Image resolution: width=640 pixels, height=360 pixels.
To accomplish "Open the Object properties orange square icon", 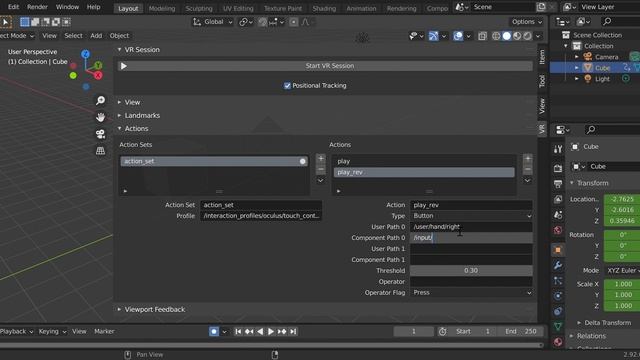I will [x=558, y=250].
